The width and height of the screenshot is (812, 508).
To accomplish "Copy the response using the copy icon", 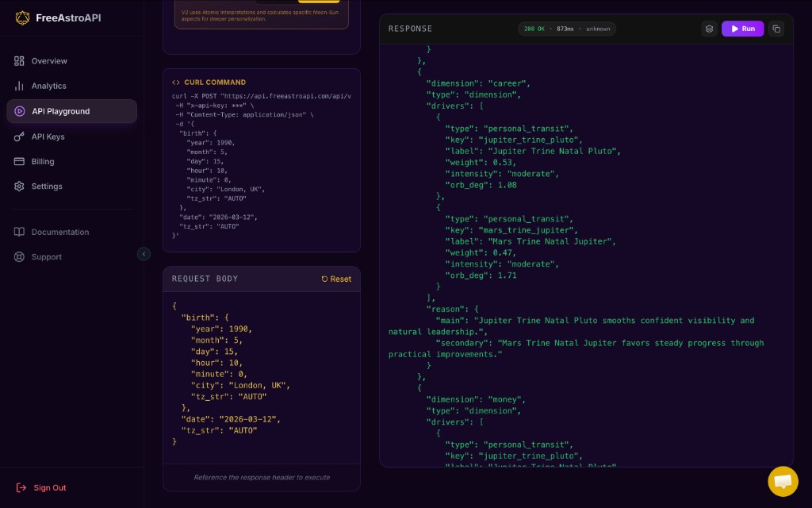I will [776, 29].
